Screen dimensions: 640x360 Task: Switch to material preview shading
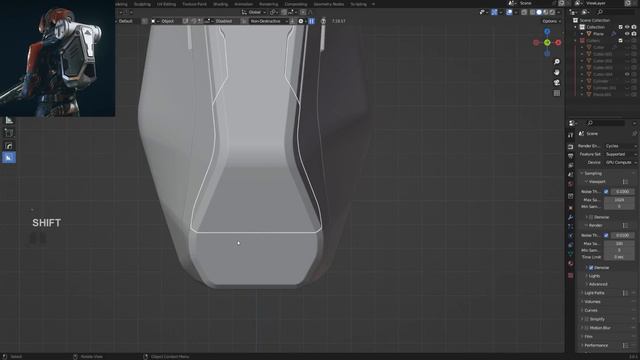pyautogui.click(x=545, y=12)
